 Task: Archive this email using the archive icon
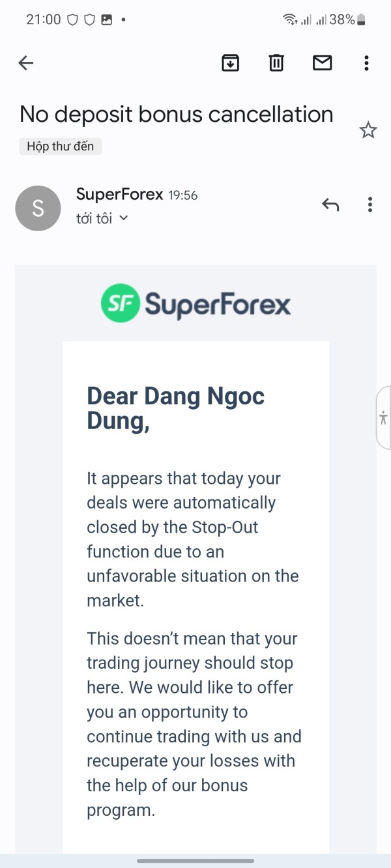[230, 63]
